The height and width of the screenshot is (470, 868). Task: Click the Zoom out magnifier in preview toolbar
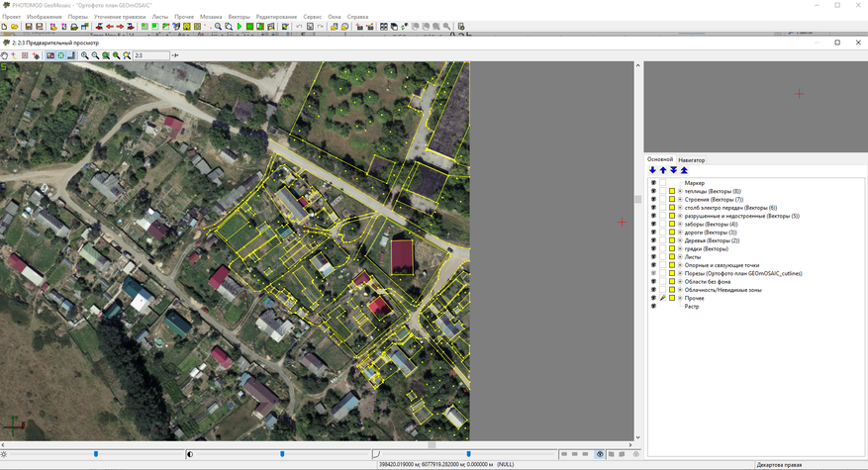pyautogui.click(x=95, y=55)
